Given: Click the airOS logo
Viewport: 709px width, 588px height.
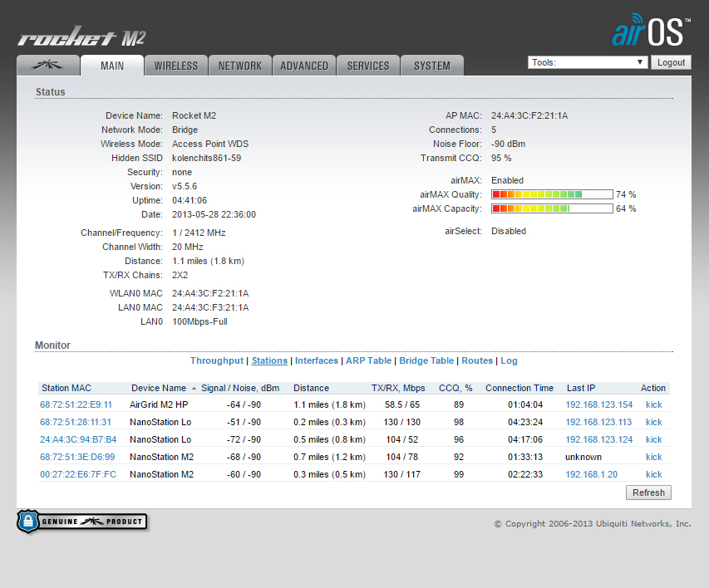Looking at the screenshot, I should pyautogui.click(x=651, y=30).
